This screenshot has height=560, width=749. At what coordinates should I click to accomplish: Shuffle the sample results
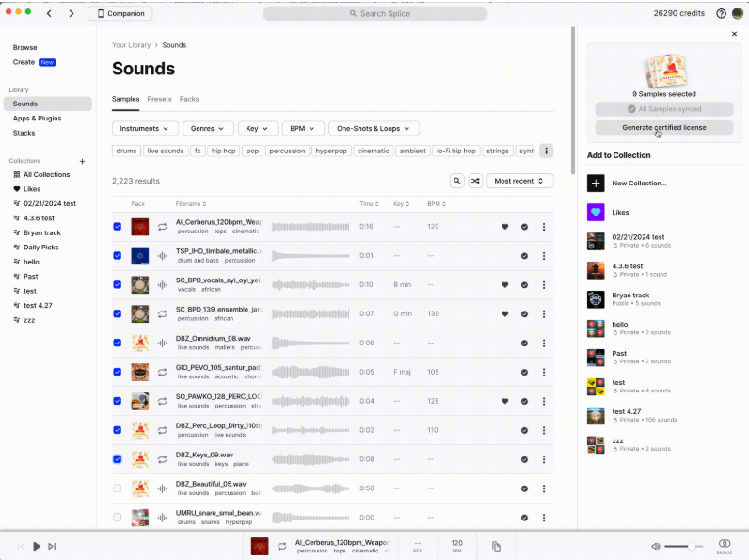(x=475, y=181)
